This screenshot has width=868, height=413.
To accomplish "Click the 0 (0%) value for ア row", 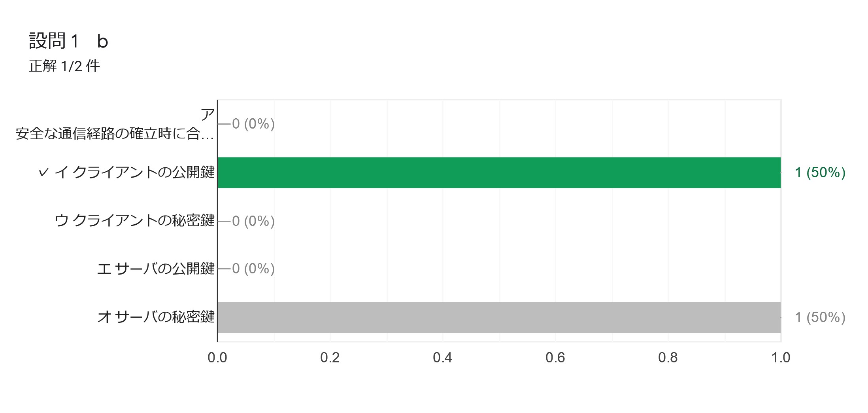I will tap(253, 124).
